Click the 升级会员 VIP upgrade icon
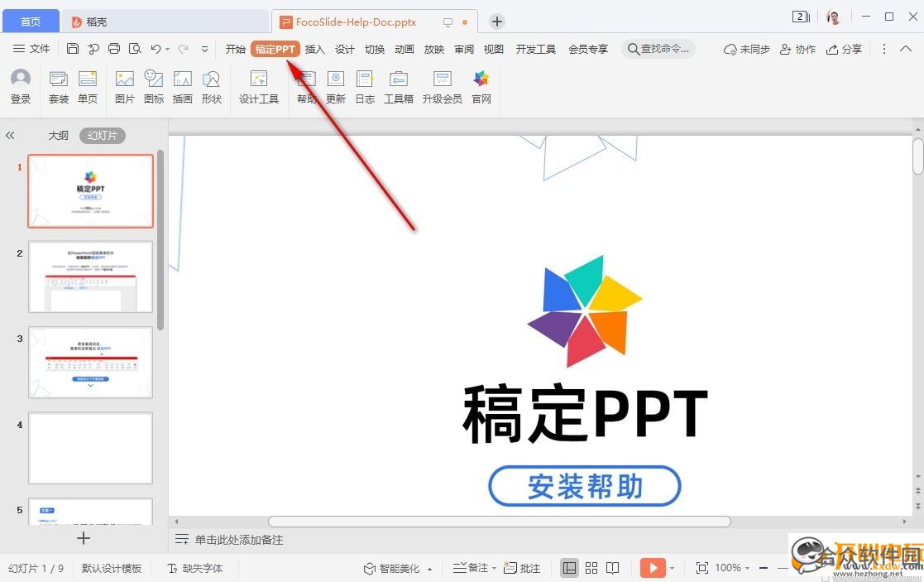This screenshot has height=582, width=924. coord(442,87)
